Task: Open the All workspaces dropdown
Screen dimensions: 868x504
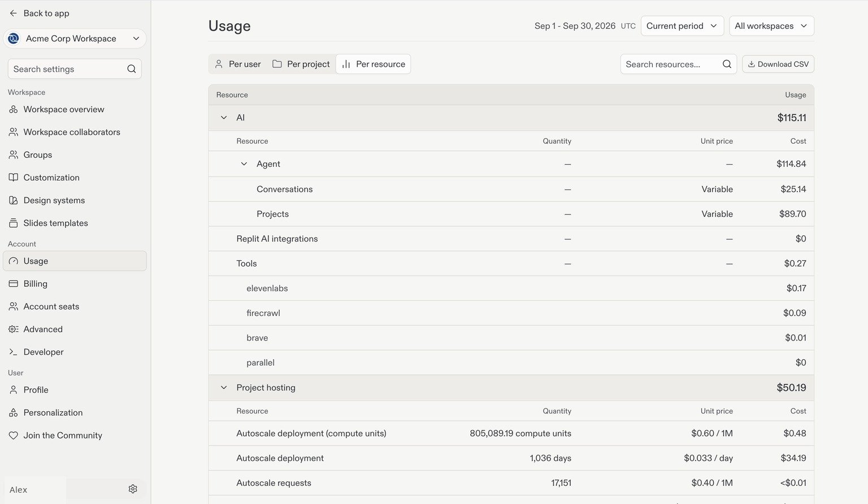Action: click(771, 26)
